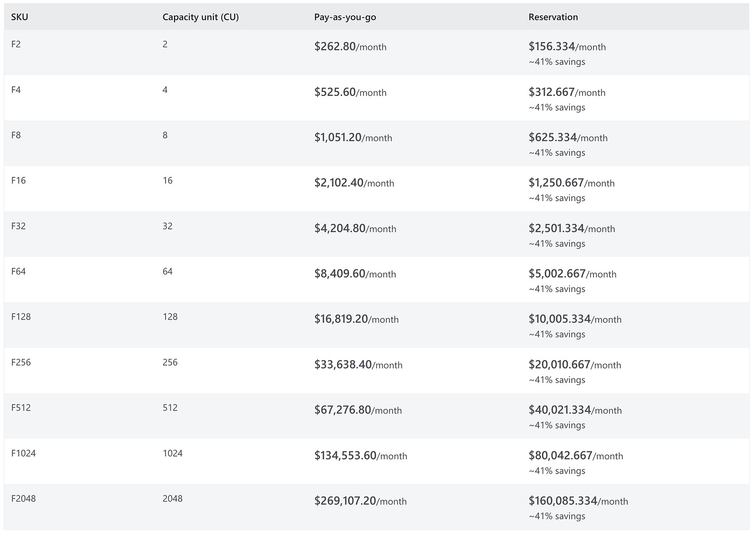The width and height of the screenshot is (756, 538).
Task: Select the Pay-as-you-go column header
Action: coord(345,17)
